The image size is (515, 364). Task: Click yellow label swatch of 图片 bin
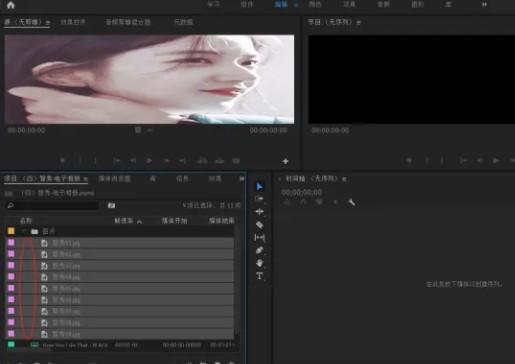pyautogui.click(x=11, y=231)
